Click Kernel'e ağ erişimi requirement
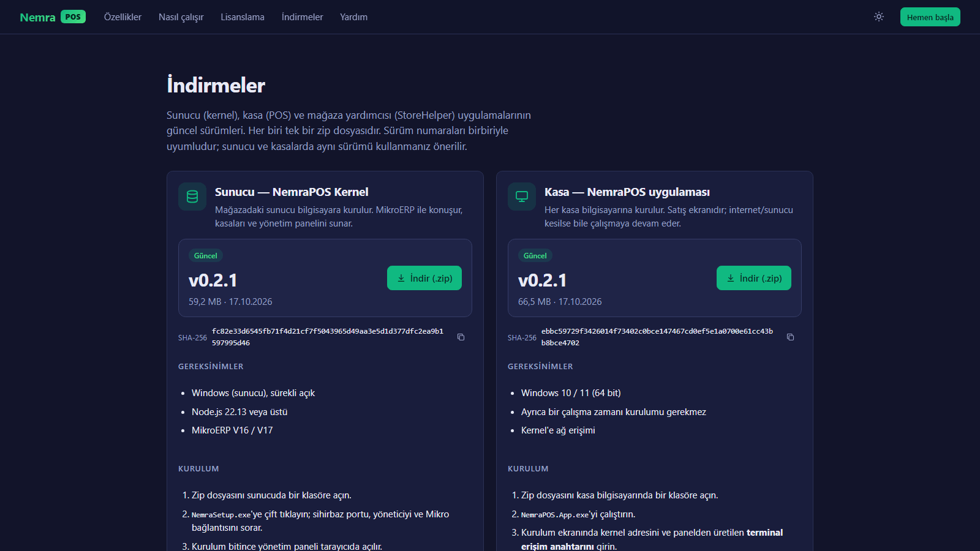Viewport: 980px width, 551px height. [x=558, y=430]
